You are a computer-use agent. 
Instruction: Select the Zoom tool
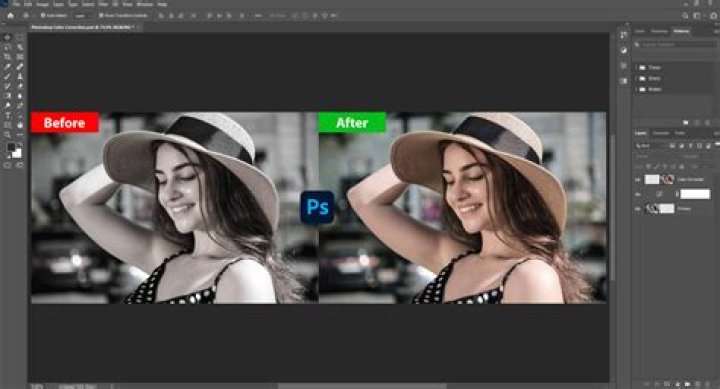pyautogui.click(x=8, y=135)
